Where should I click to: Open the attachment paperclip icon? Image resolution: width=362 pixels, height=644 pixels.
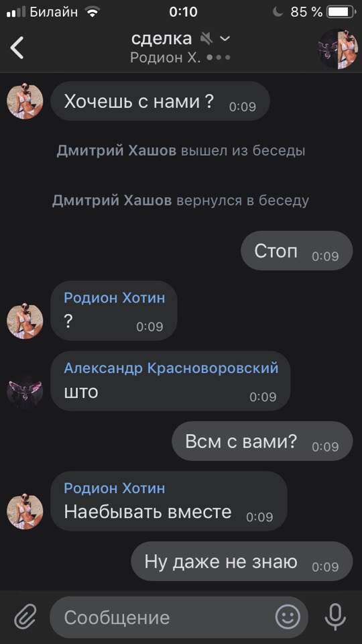(x=25, y=617)
